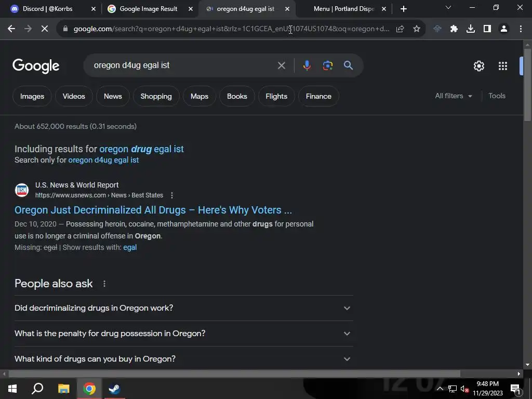Open Chrome three-dot menu
This screenshot has height=399, width=532.
[521, 29]
